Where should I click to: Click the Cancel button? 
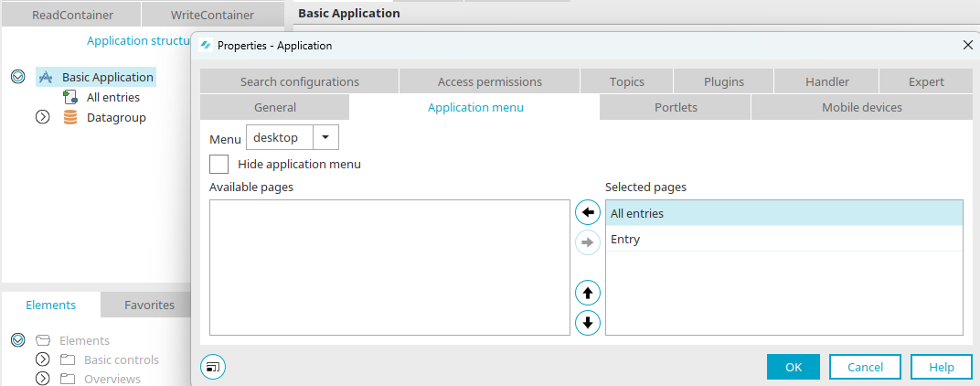tap(865, 367)
